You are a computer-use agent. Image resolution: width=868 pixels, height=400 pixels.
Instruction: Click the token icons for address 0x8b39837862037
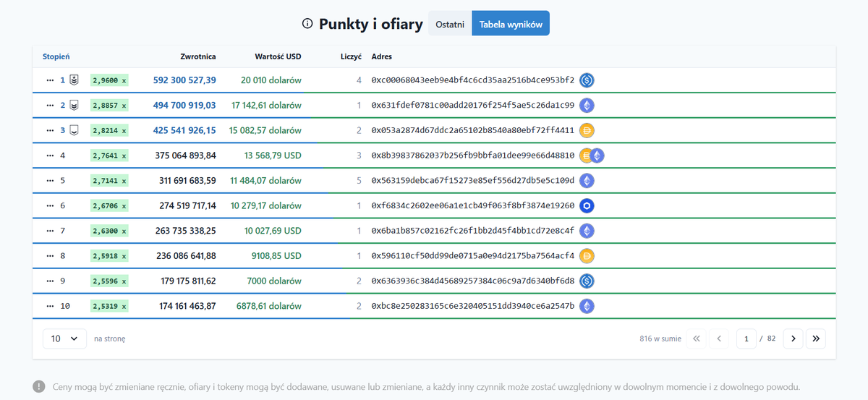click(x=592, y=156)
